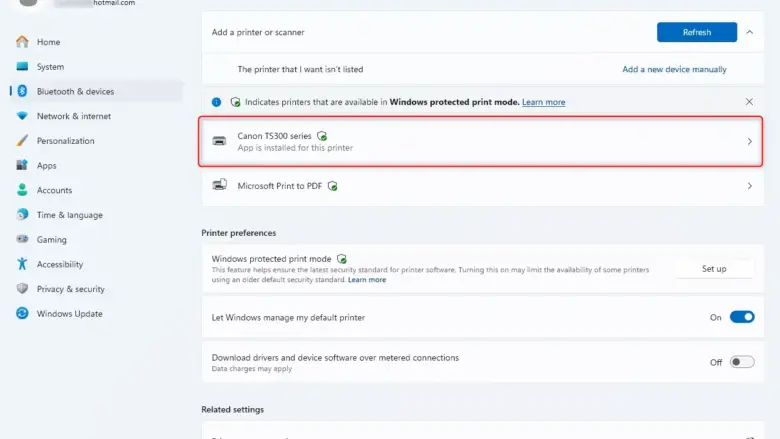Open Canon TS300 series chevron arrow

750,142
